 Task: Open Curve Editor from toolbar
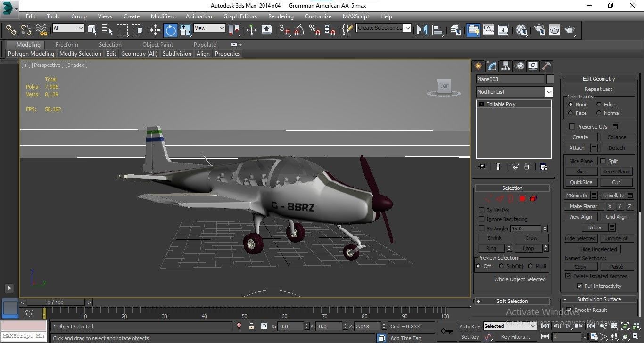[488, 30]
